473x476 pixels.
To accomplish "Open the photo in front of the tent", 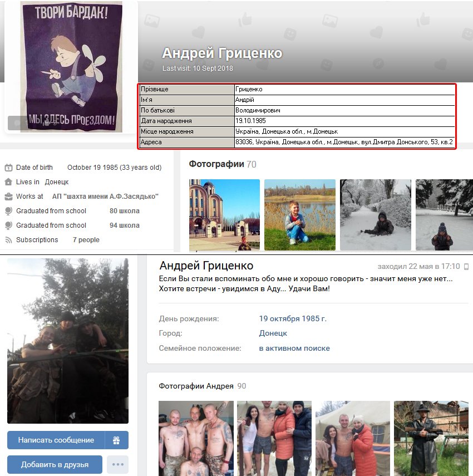I will [353, 438].
